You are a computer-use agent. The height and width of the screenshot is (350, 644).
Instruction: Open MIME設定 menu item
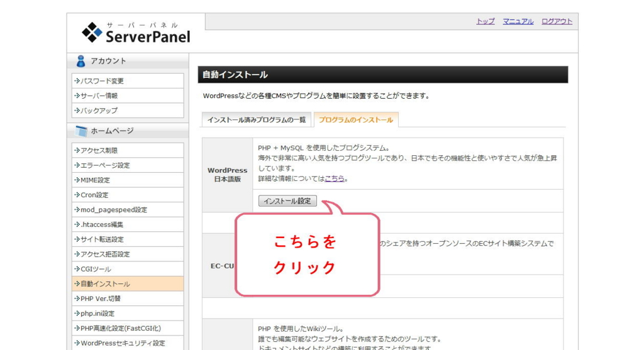coord(128,180)
